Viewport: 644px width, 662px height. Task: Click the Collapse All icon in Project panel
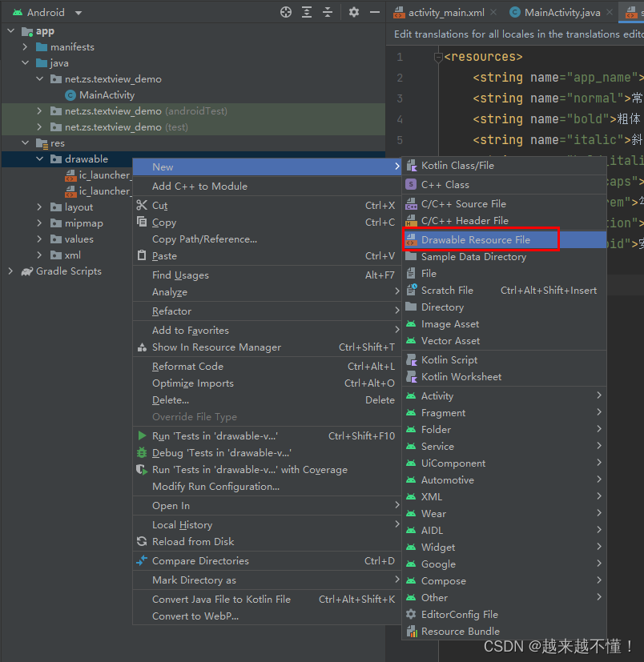[328, 12]
